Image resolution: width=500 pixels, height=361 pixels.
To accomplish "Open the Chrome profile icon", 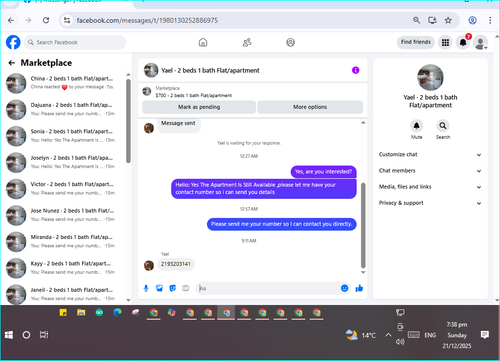I will [x=472, y=20].
